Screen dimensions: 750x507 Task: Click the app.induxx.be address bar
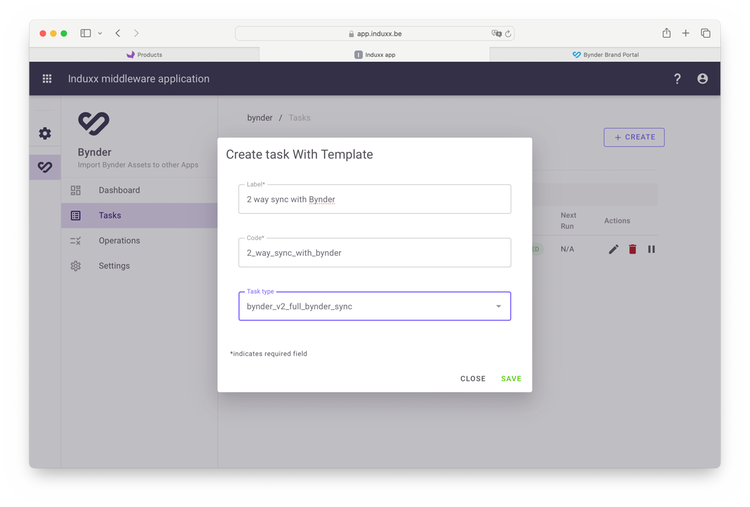click(x=375, y=33)
